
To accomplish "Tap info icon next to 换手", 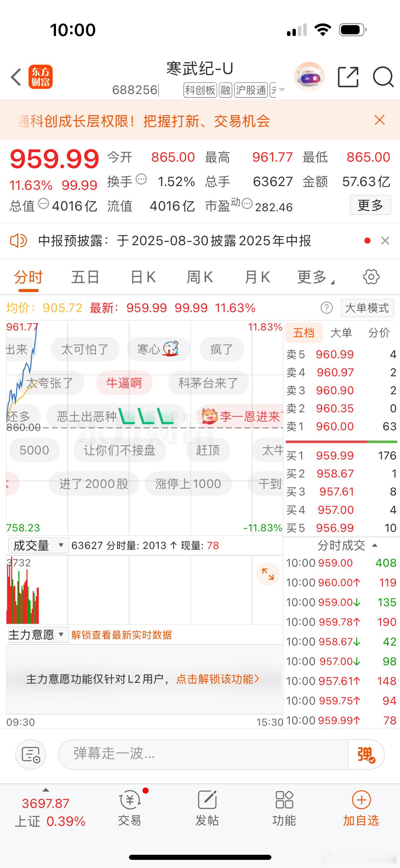I will [141, 179].
